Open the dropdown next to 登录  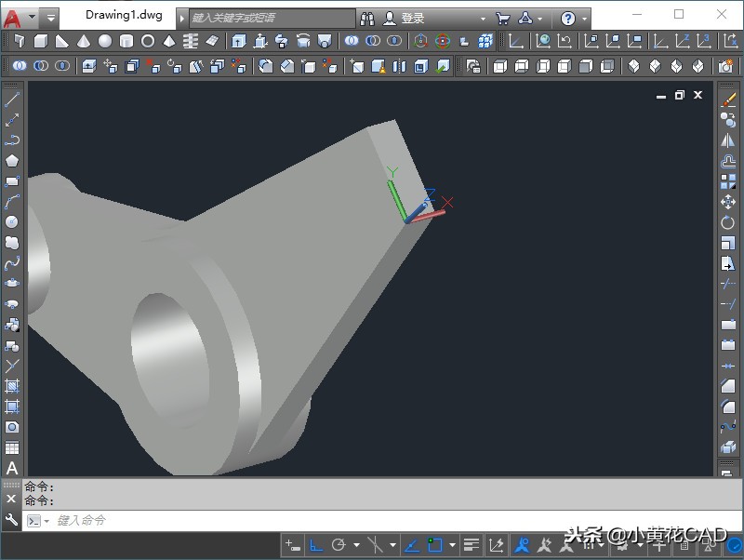click(483, 19)
